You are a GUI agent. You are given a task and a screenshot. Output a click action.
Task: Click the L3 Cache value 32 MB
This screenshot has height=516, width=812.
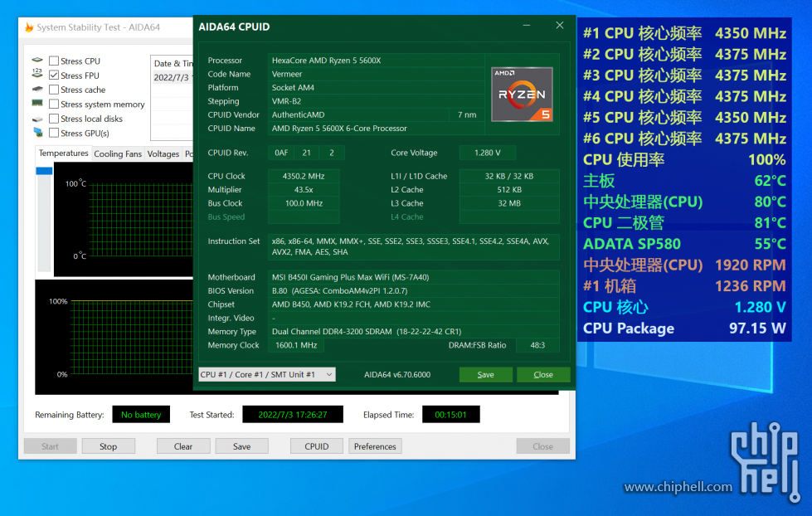[x=509, y=203]
